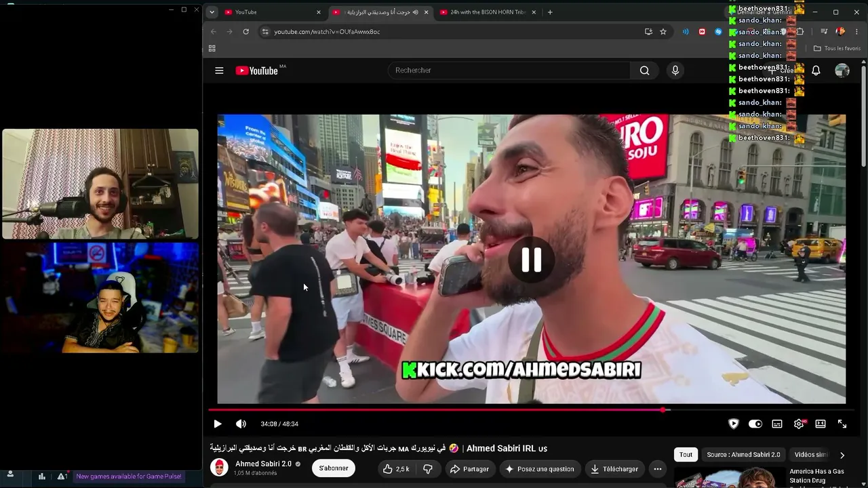Open the Ahmed Sabiri 2.0 channel name

[263, 464]
